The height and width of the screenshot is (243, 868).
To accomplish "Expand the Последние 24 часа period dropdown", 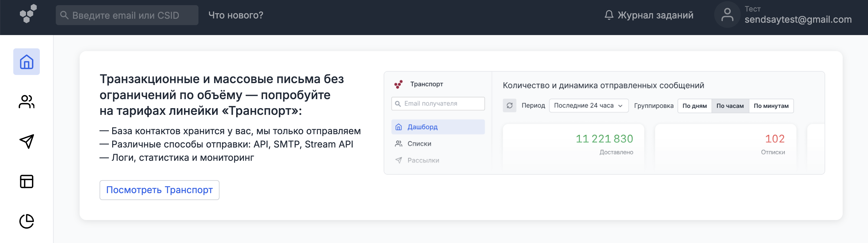I will (588, 106).
